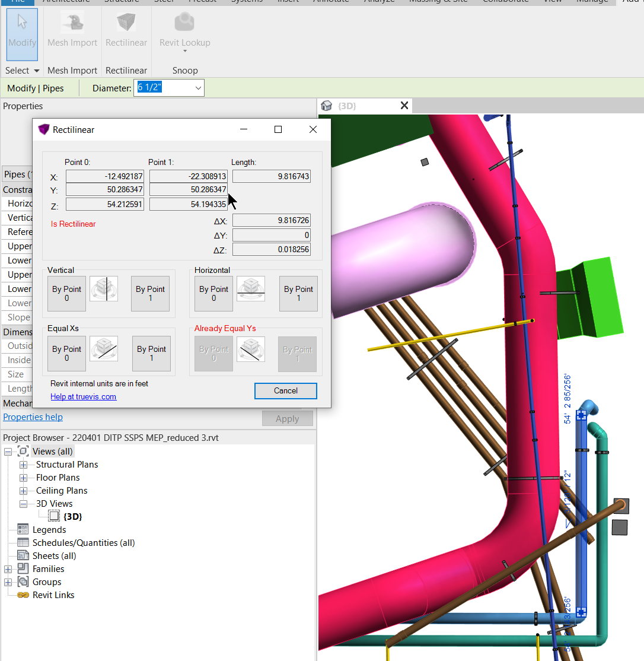This screenshot has height=661, width=644.
Task: Close the {3D} view tab
Action: 404,106
